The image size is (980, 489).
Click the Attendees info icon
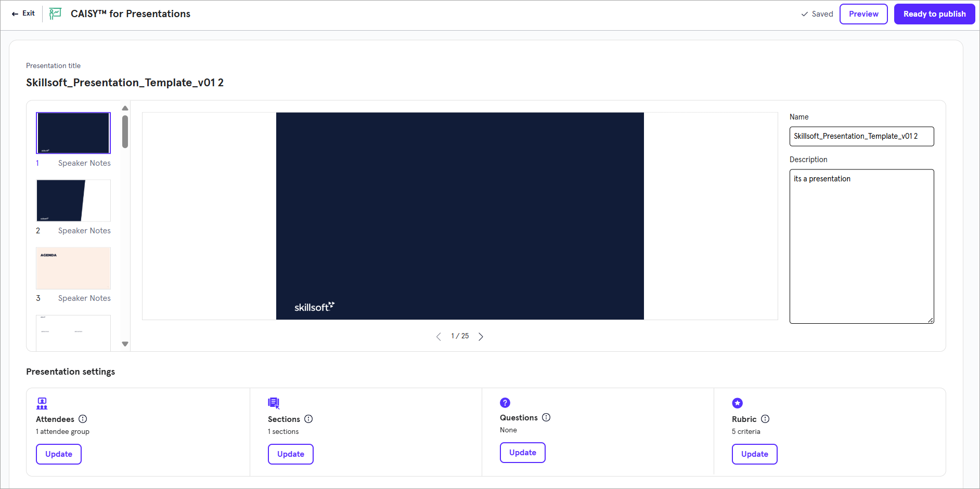tap(83, 419)
